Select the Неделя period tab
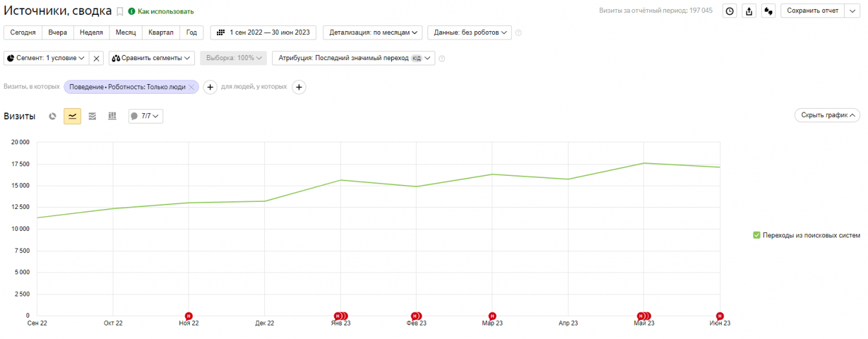Image resolution: width=868 pixels, height=339 pixels. (x=91, y=32)
